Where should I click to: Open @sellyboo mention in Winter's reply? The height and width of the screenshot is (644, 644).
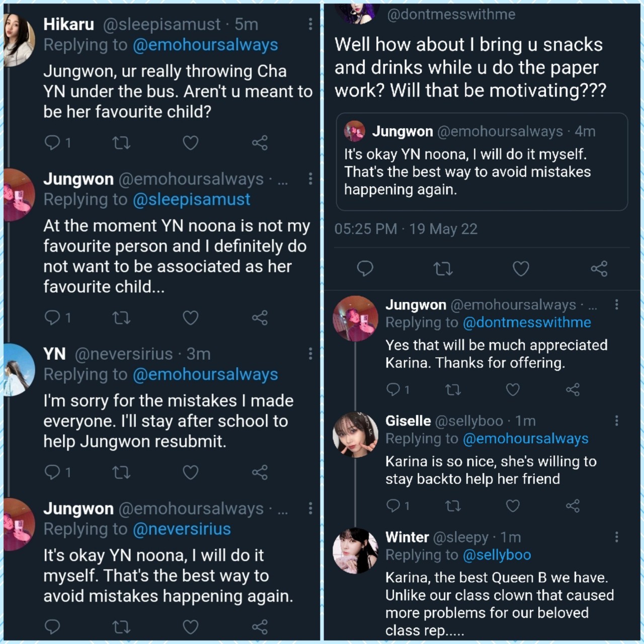click(x=497, y=555)
